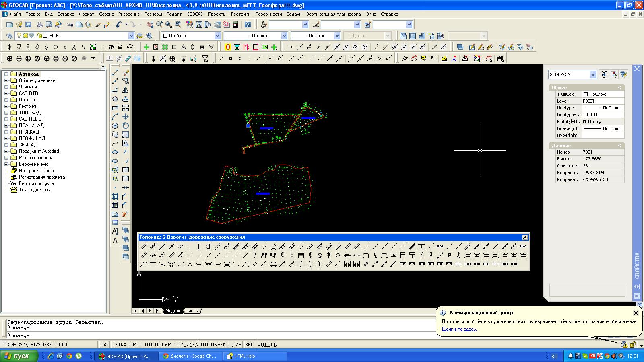644x362 pixels.
Task: Click the Undo arrow icon
Action: [x=118, y=25]
